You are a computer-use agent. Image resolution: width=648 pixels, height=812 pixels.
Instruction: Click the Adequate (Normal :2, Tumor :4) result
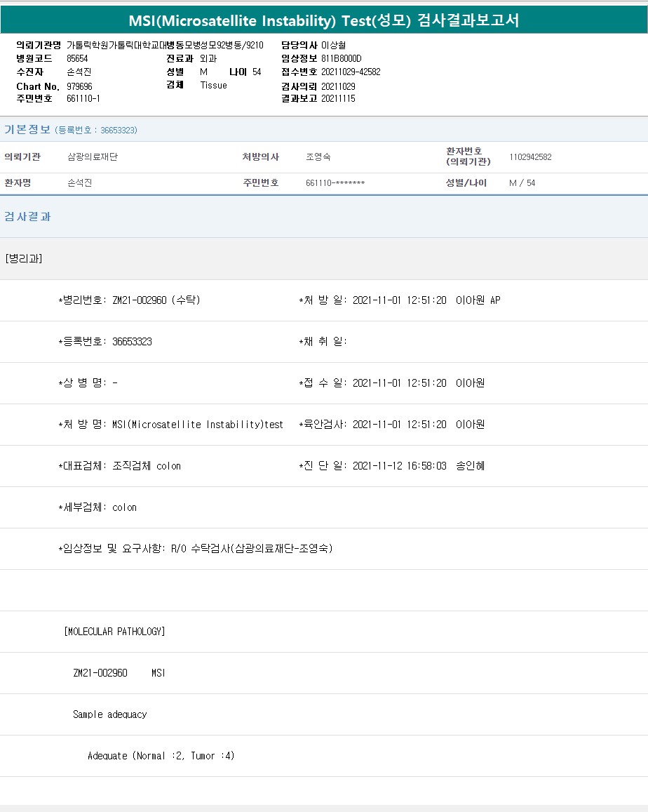(x=161, y=756)
